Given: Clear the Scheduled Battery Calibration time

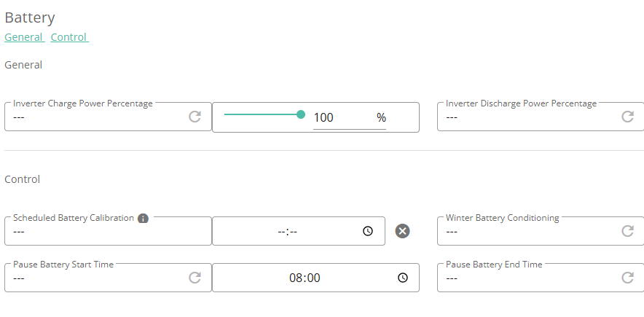Looking at the screenshot, I should click(402, 231).
